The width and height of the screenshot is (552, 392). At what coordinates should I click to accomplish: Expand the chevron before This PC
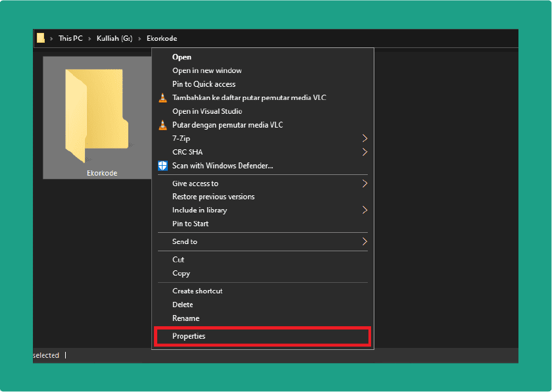[x=51, y=39]
